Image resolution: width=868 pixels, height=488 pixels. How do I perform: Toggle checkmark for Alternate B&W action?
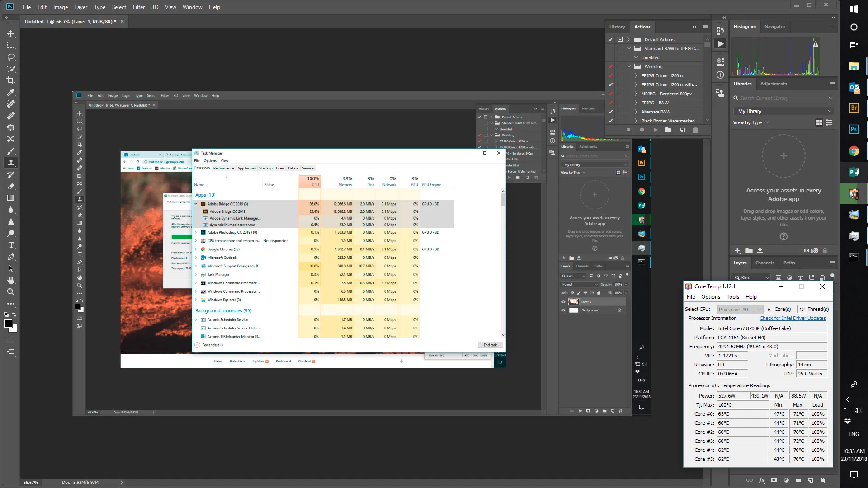coord(610,112)
